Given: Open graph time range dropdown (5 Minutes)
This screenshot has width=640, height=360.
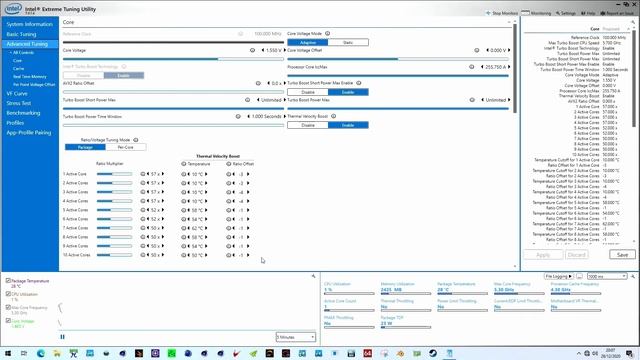Looking at the screenshot, I should (296, 337).
